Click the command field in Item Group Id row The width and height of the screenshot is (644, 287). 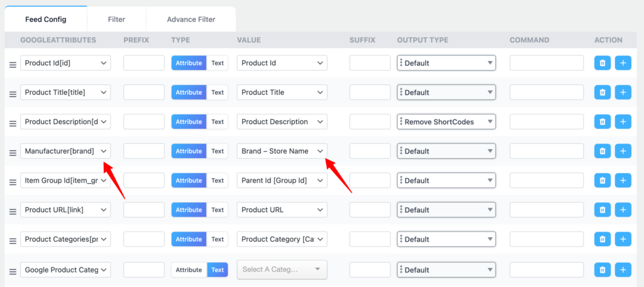click(x=547, y=181)
